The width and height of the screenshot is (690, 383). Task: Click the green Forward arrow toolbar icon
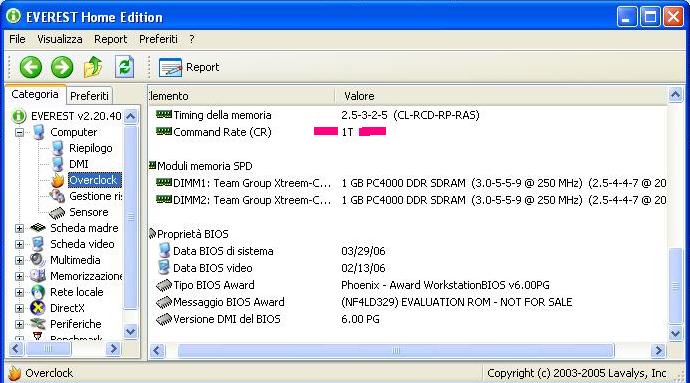(x=62, y=67)
